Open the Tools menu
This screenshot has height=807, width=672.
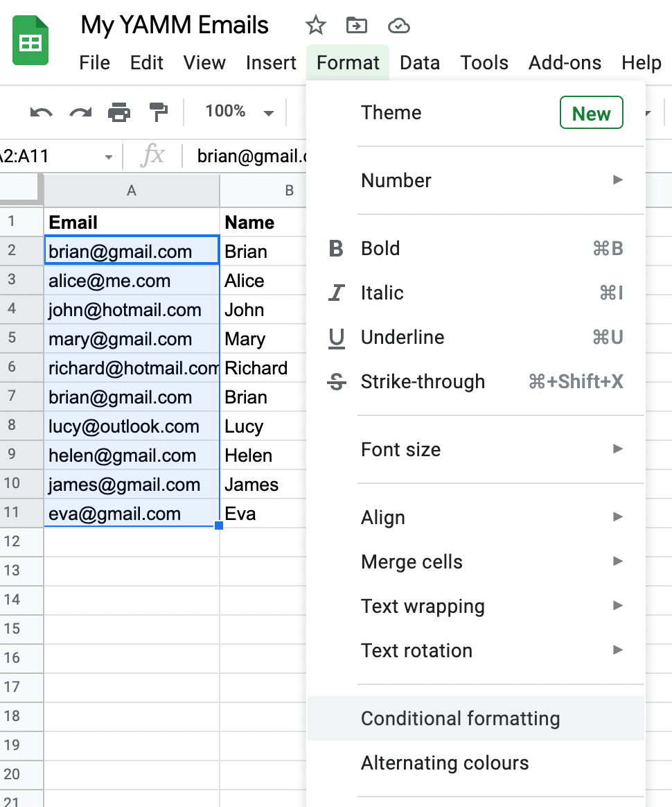tap(484, 62)
